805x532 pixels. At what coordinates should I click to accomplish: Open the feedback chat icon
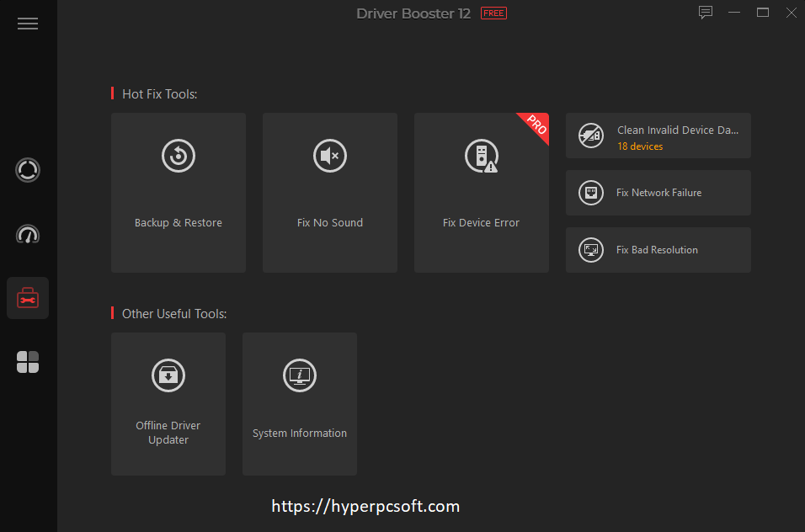click(706, 13)
